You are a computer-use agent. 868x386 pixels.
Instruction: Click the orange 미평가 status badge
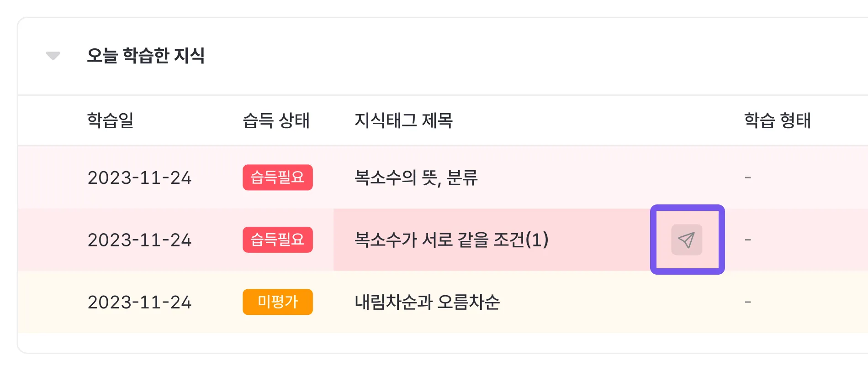(x=277, y=302)
